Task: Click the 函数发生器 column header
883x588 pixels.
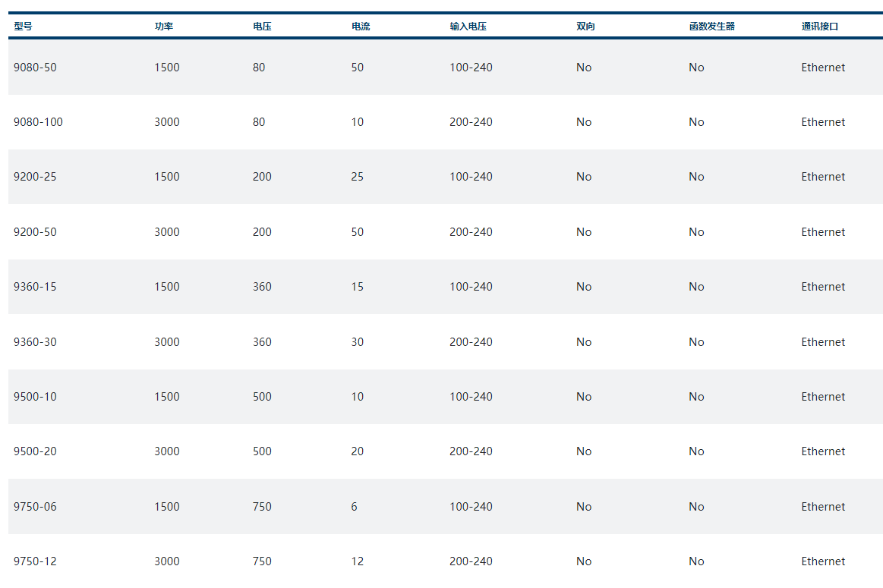Action: [711, 27]
